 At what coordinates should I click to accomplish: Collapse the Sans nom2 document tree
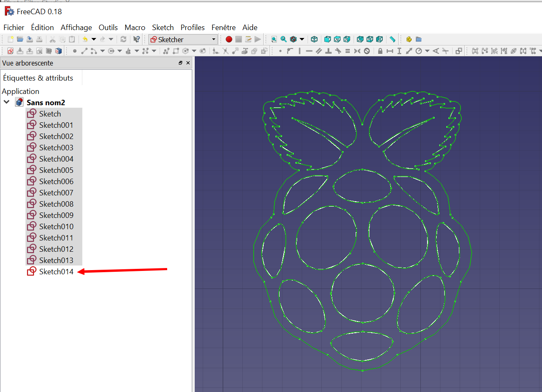pos(7,102)
